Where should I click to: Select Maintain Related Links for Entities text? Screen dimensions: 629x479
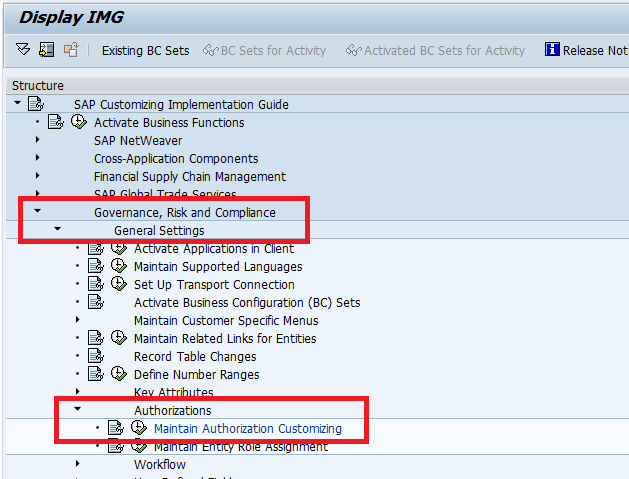point(225,338)
